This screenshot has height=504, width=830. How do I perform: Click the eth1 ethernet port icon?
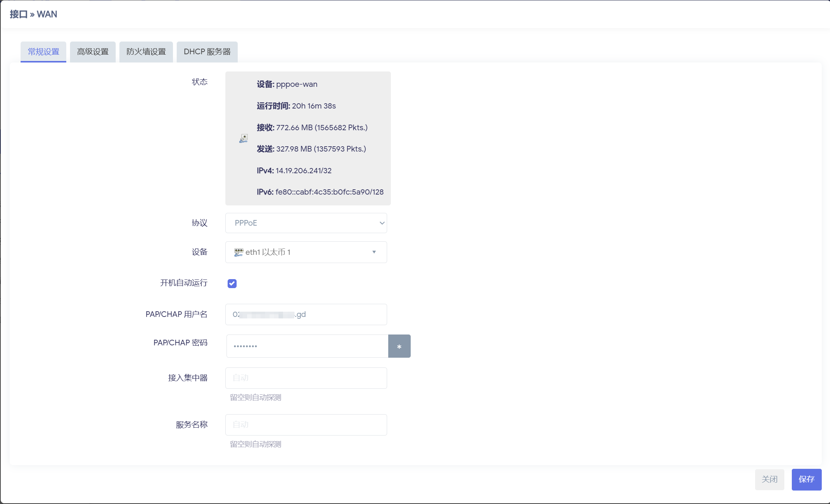(x=238, y=252)
